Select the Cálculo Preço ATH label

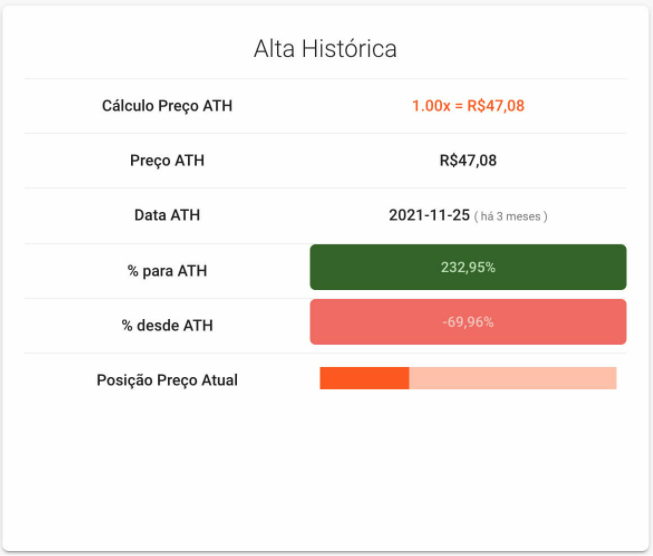[x=167, y=106]
